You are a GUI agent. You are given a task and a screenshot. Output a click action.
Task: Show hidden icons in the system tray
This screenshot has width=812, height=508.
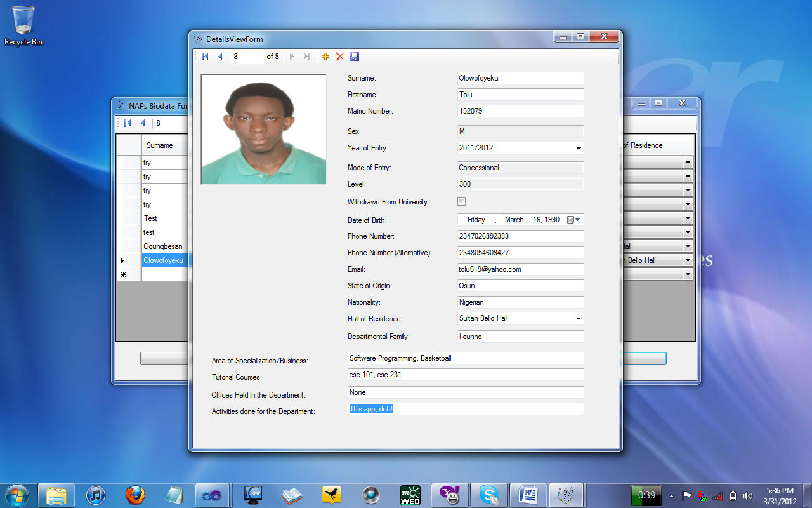671,496
